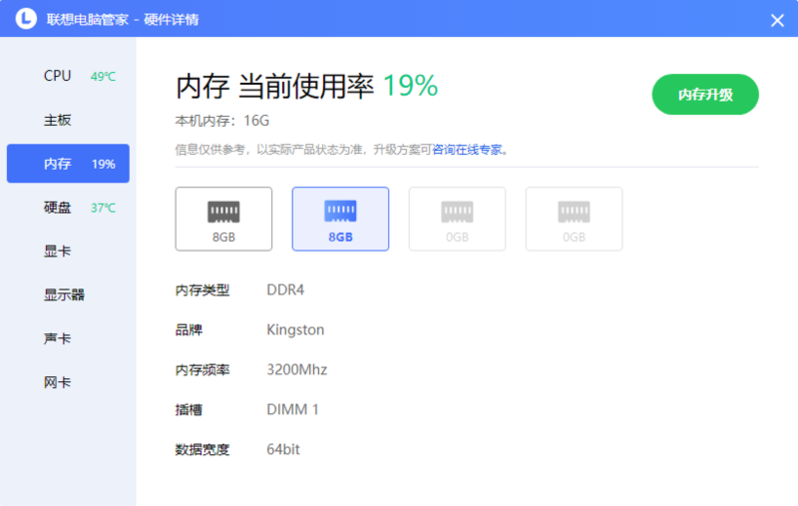798x506 pixels.
Task: Click the third empty 0GB memory slot
Action: point(457,218)
